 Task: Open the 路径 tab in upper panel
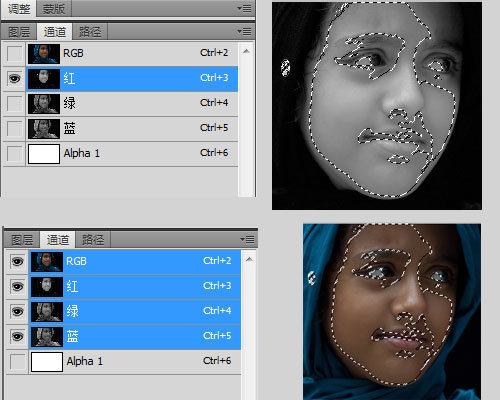90,32
